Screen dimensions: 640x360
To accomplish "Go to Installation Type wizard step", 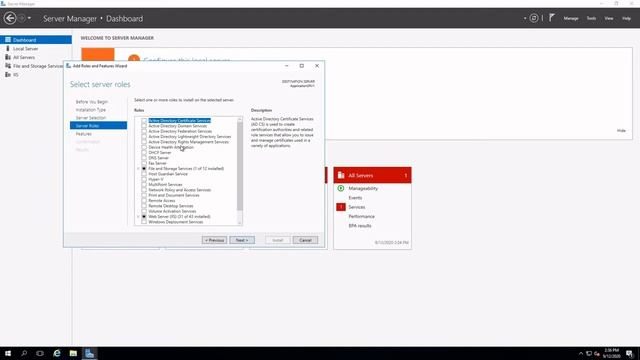I will pos(91,110).
